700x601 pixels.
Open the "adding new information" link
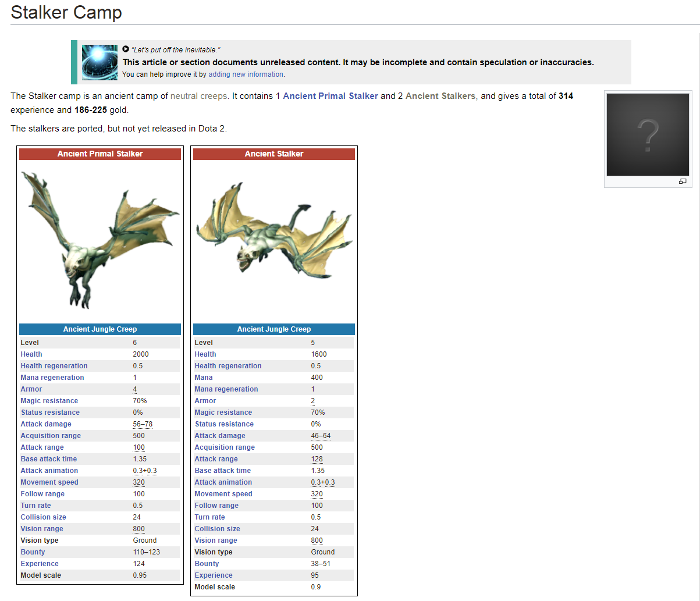[246, 74]
